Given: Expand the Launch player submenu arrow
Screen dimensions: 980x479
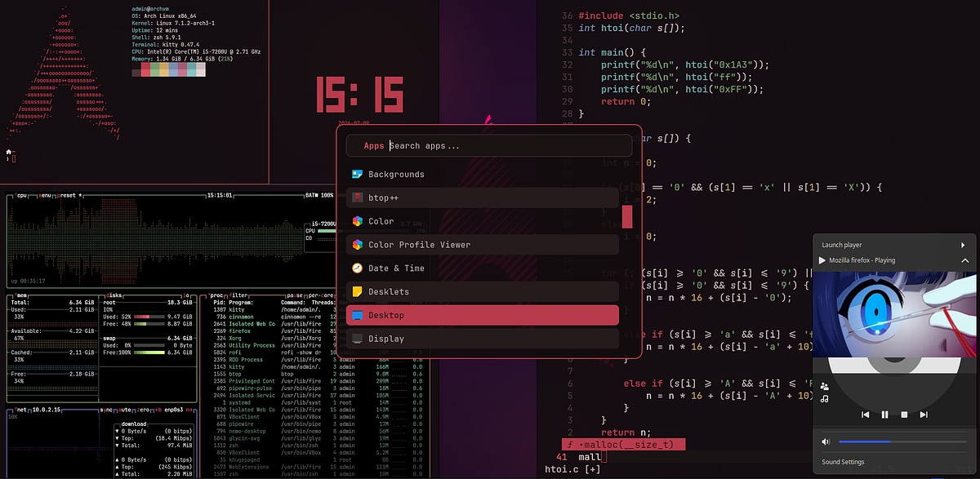Looking at the screenshot, I should [x=964, y=245].
